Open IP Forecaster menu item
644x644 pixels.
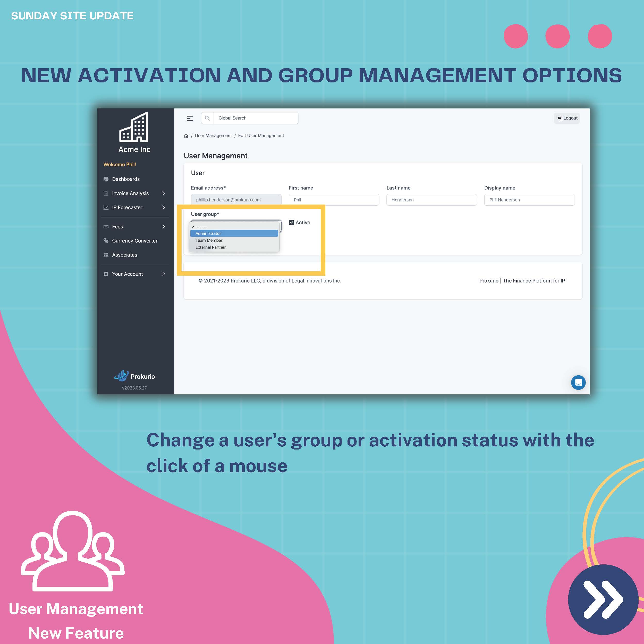click(x=127, y=207)
